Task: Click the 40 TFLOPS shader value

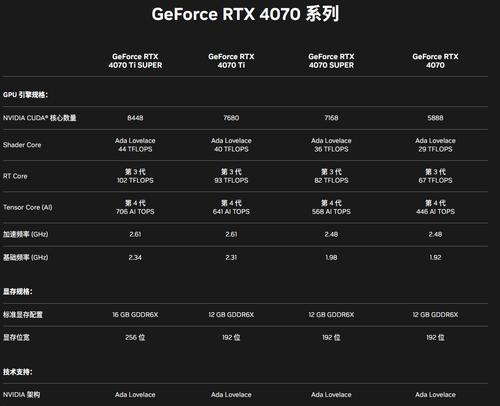Action: click(231, 149)
